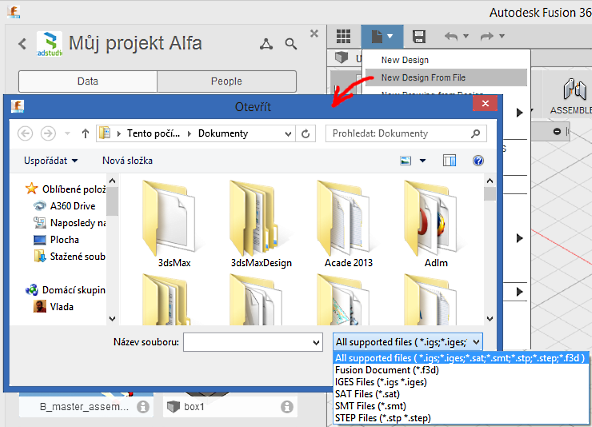The image size is (592, 427).
Task: Close the data panel with the X
Action: click(x=314, y=34)
